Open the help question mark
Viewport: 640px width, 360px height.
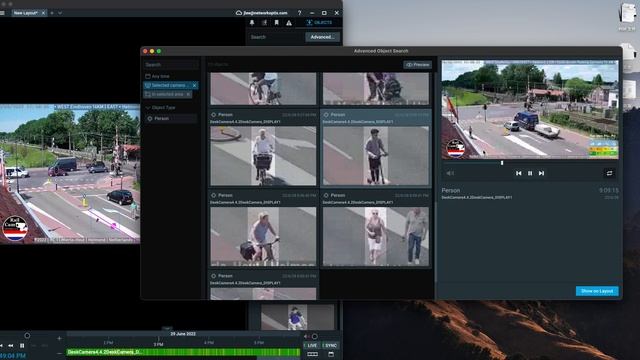299,13
